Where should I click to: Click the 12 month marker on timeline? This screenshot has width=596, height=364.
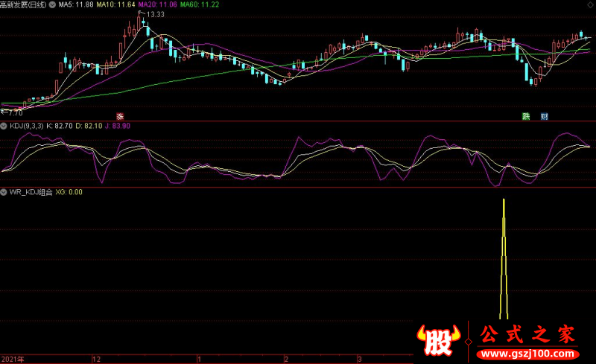click(x=96, y=359)
